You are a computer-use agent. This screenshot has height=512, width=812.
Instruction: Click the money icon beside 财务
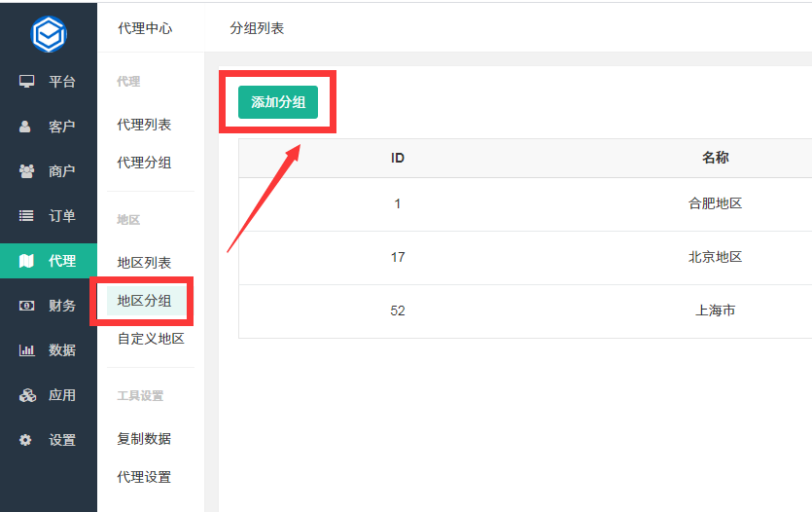[26, 306]
